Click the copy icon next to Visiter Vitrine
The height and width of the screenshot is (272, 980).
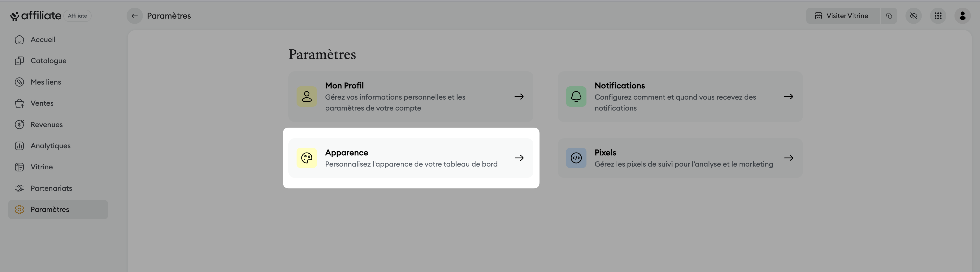click(x=889, y=16)
